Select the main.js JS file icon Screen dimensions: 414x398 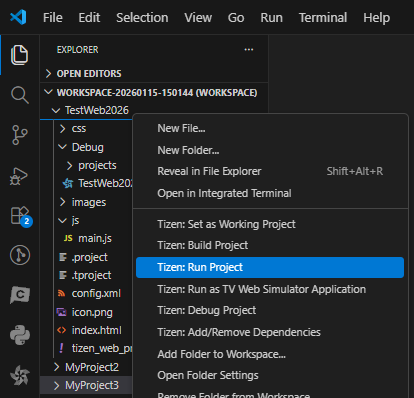pyautogui.click(x=68, y=238)
